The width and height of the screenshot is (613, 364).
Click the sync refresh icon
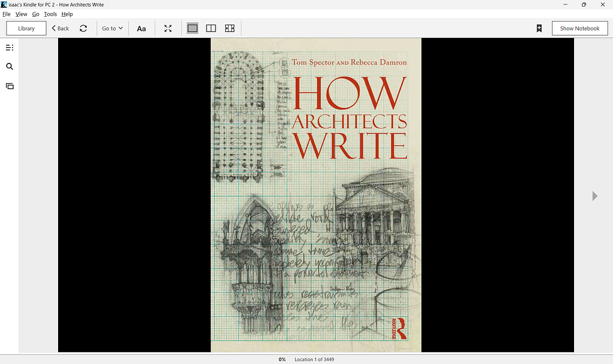83,29
